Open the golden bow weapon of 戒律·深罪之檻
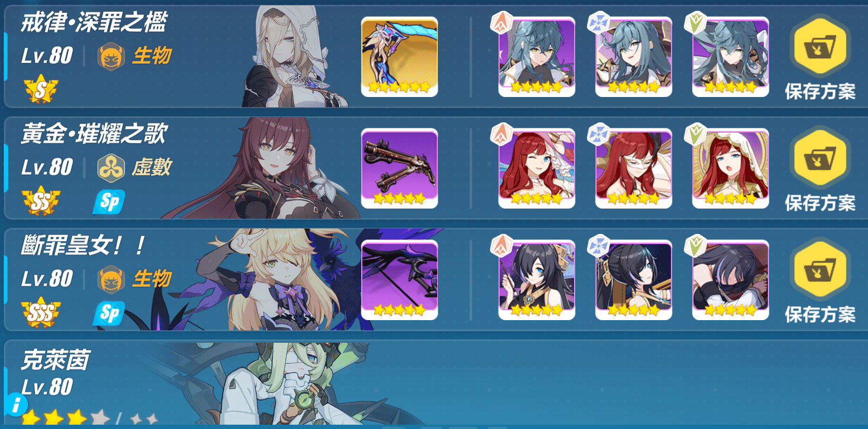The image size is (868, 429). pyautogui.click(x=400, y=57)
